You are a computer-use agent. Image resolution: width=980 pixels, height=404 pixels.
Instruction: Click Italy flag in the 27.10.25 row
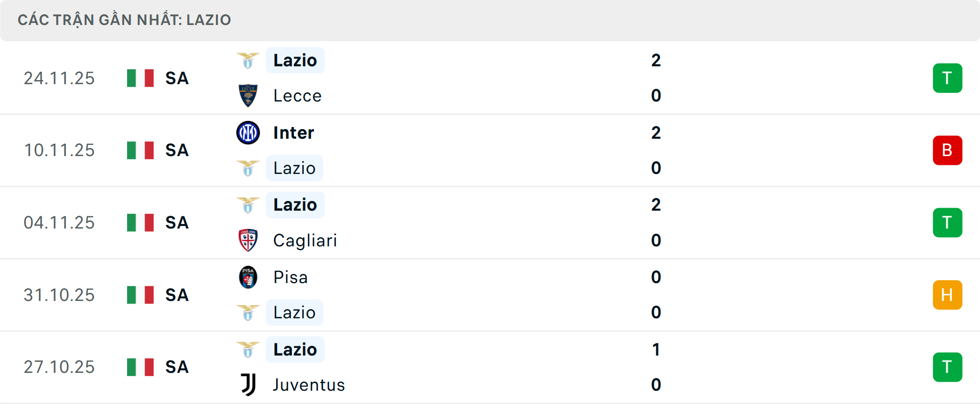(x=140, y=367)
